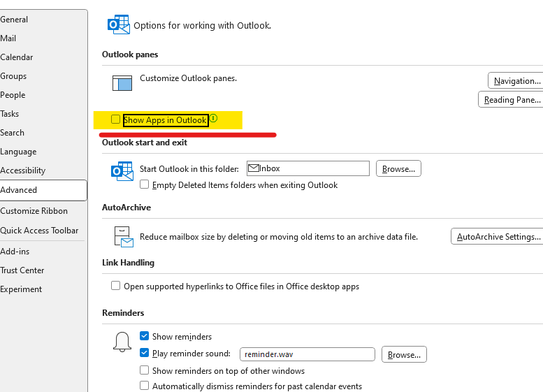
Task: Select the Mail options category
Action: (x=8, y=38)
